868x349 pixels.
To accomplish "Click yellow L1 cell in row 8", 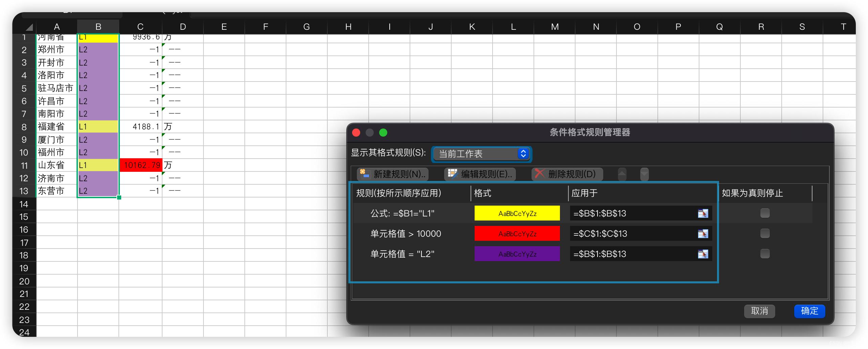I will (x=98, y=127).
